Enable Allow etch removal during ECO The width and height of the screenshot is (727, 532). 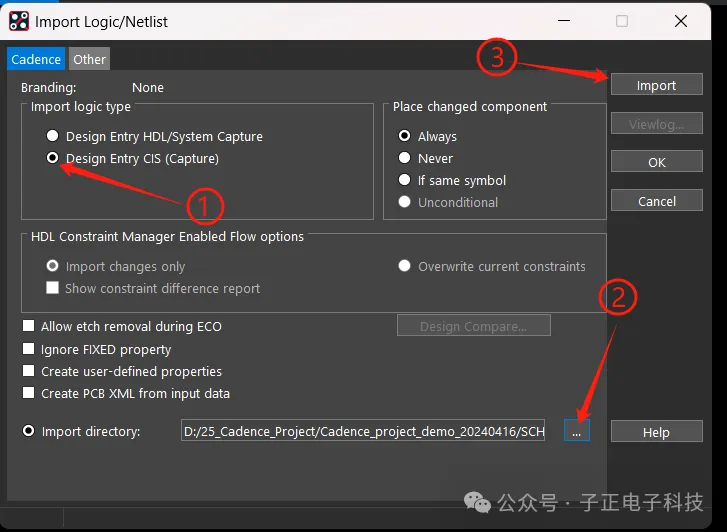(x=29, y=326)
